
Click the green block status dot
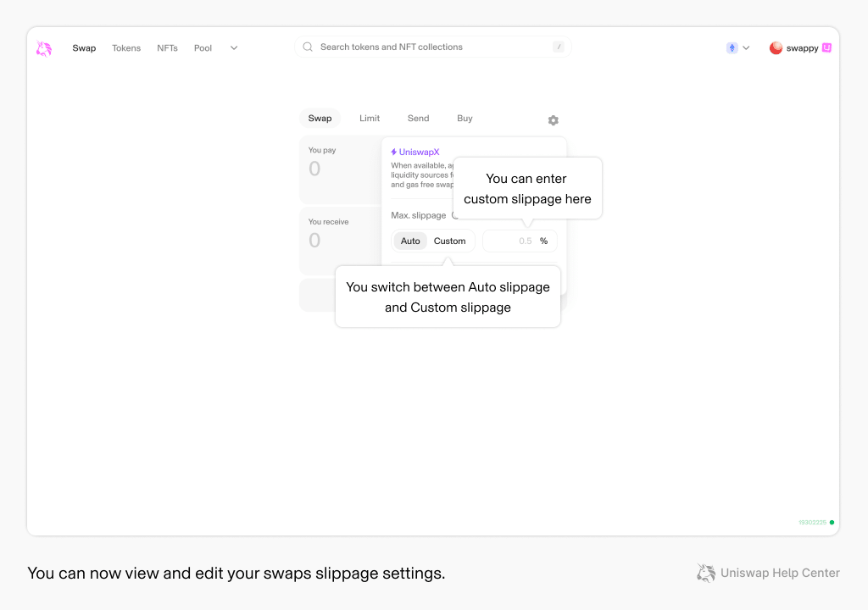coord(832,522)
